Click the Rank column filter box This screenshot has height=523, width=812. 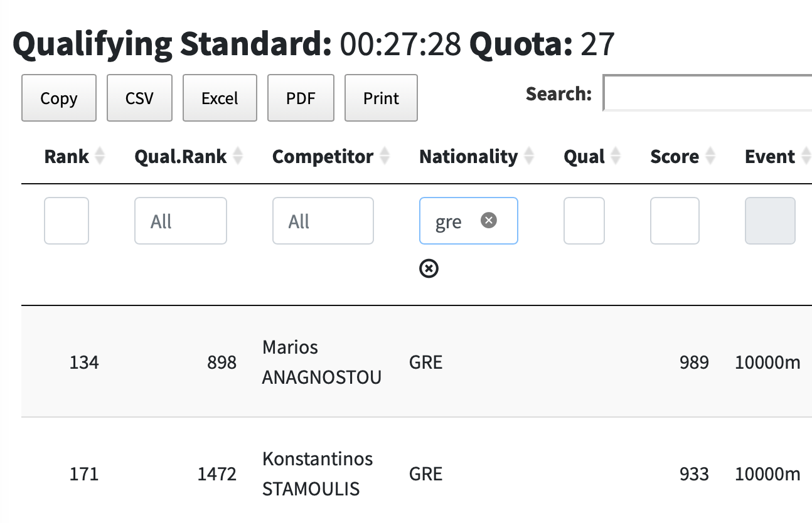(x=67, y=221)
